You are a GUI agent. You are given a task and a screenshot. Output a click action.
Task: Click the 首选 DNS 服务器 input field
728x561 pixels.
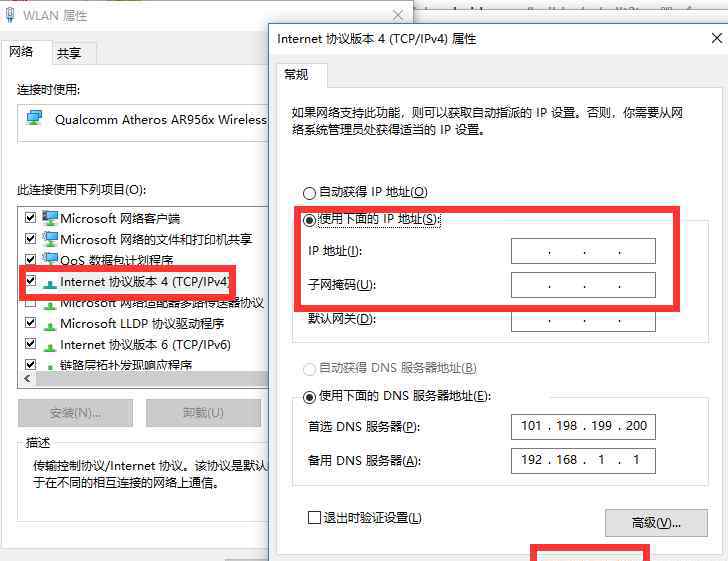point(583,426)
